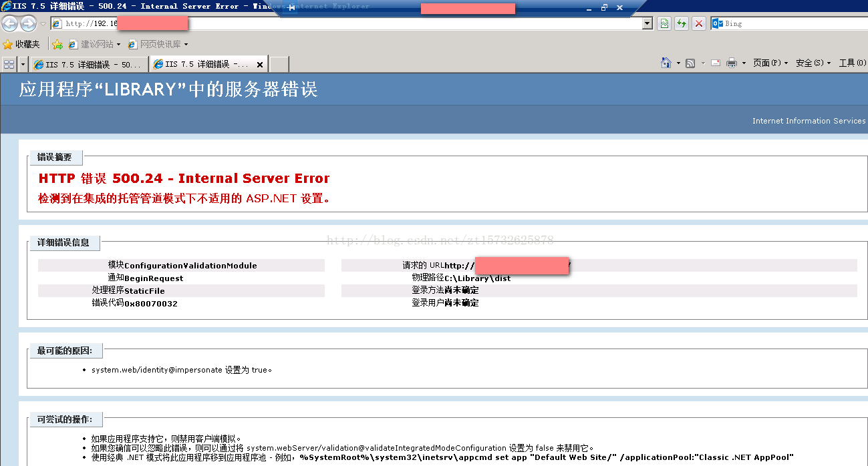Screen dimensions: 868x466
Task: Click the 'Internet Information Services' header text
Action: click(809, 121)
